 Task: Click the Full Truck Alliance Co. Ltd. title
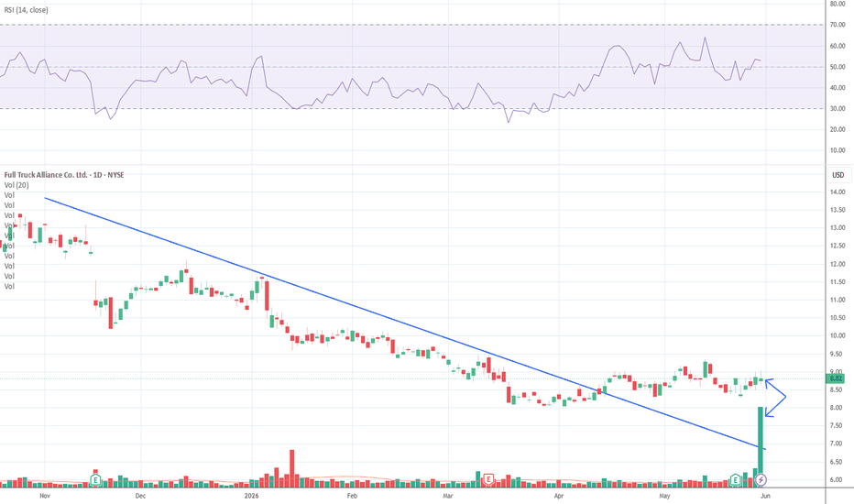coord(46,175)
